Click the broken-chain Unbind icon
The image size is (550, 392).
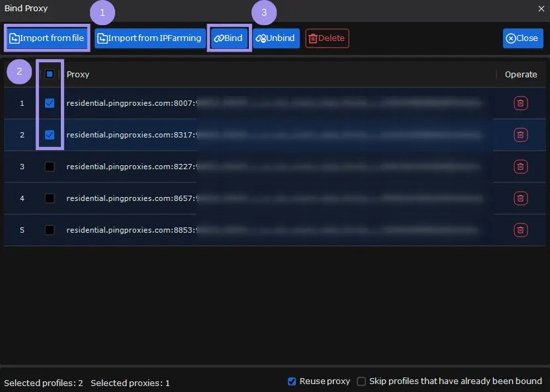[x=261, y=38]
